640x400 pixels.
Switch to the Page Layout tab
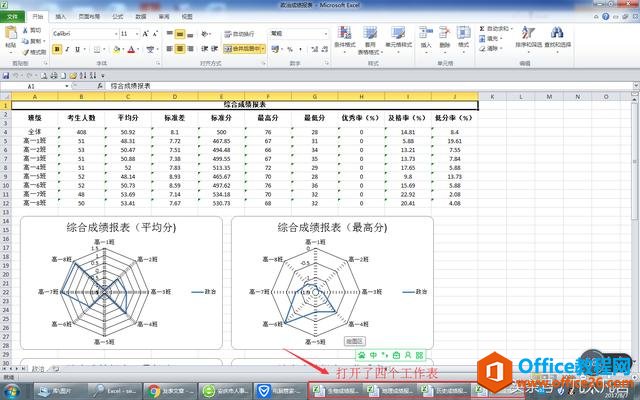pos(89,17)
